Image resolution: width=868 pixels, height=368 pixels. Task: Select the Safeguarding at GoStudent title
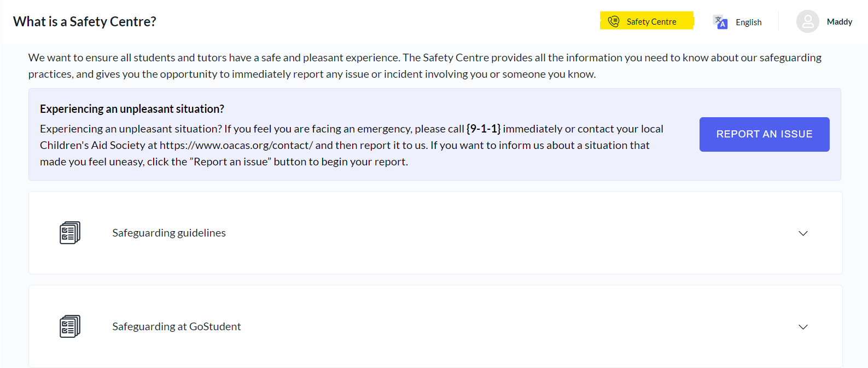coord(177,326)
